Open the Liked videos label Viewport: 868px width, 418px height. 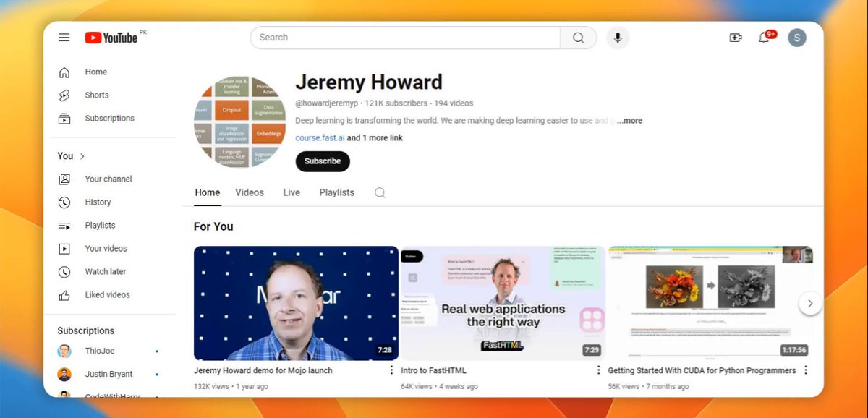108,295
